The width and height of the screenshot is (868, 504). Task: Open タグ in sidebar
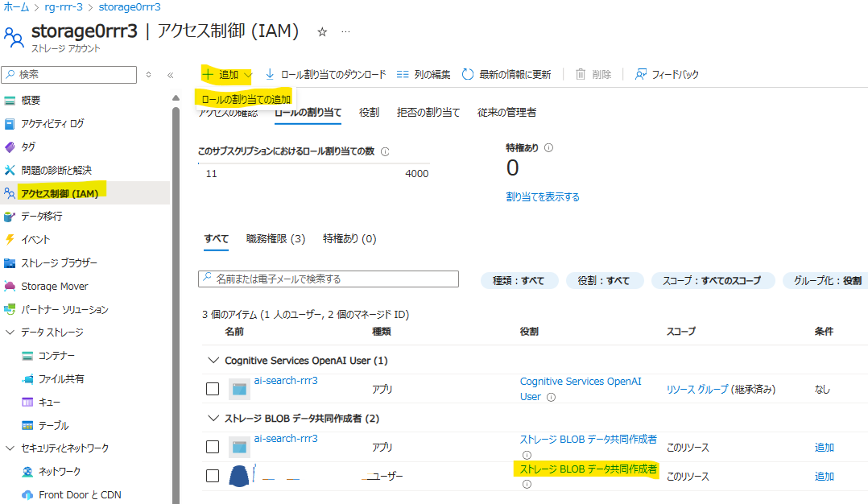[28, 147]
